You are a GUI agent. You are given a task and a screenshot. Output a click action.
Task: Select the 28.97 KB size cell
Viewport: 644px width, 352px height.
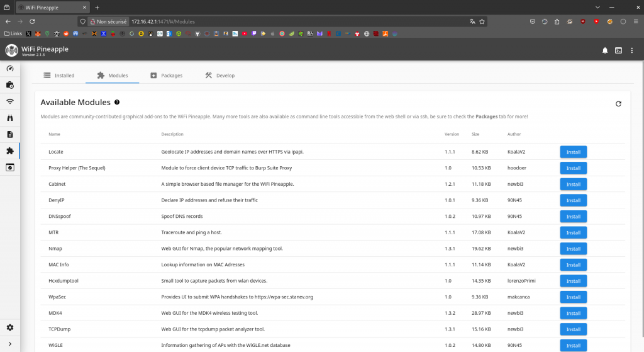pos(481,314)
